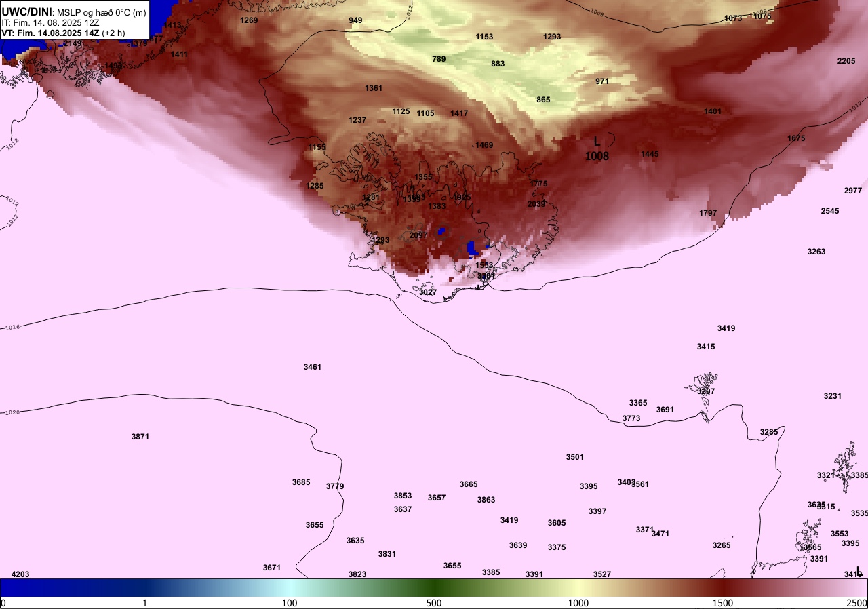
Task: Click the height value '3527'
Action: 602,574
